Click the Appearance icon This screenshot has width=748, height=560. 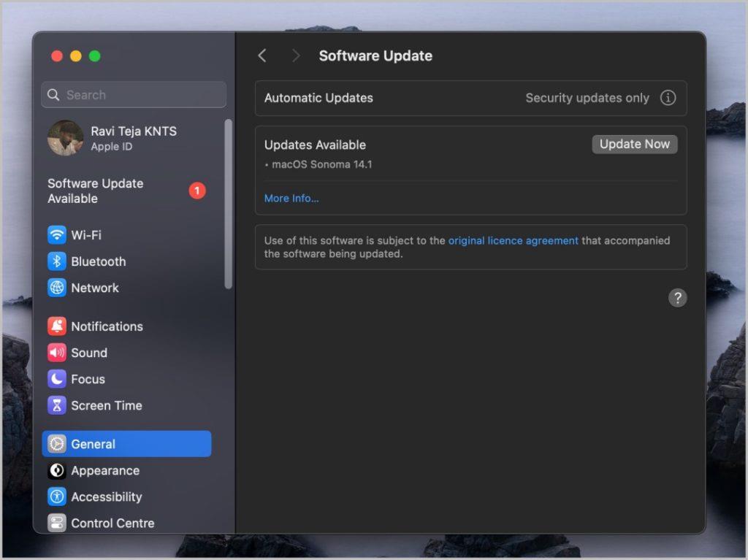[x=57, y=470]
